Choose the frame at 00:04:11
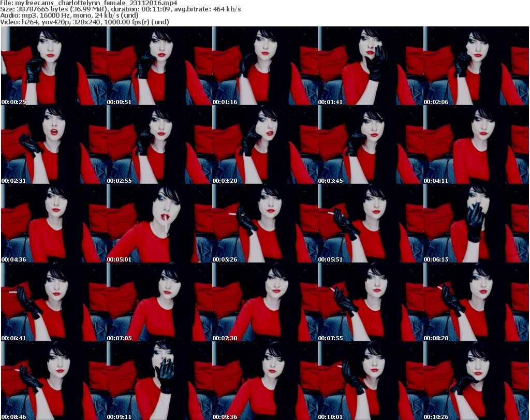 point(476,144)
